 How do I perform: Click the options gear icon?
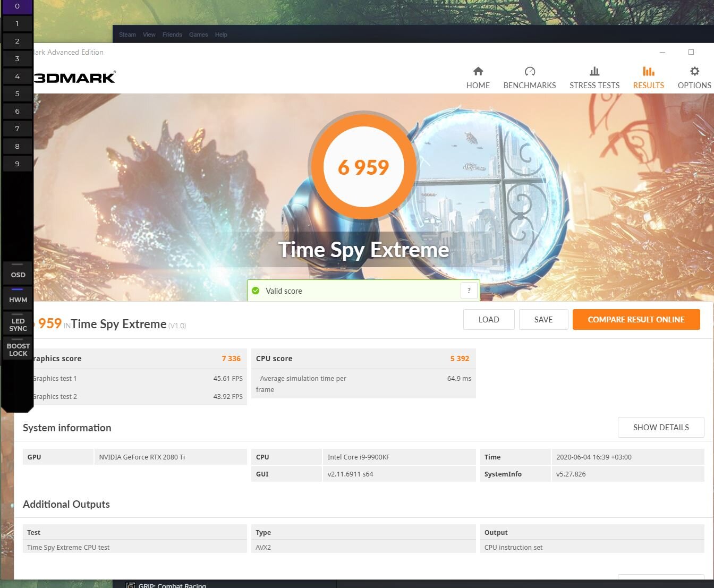tap(694, 71)
